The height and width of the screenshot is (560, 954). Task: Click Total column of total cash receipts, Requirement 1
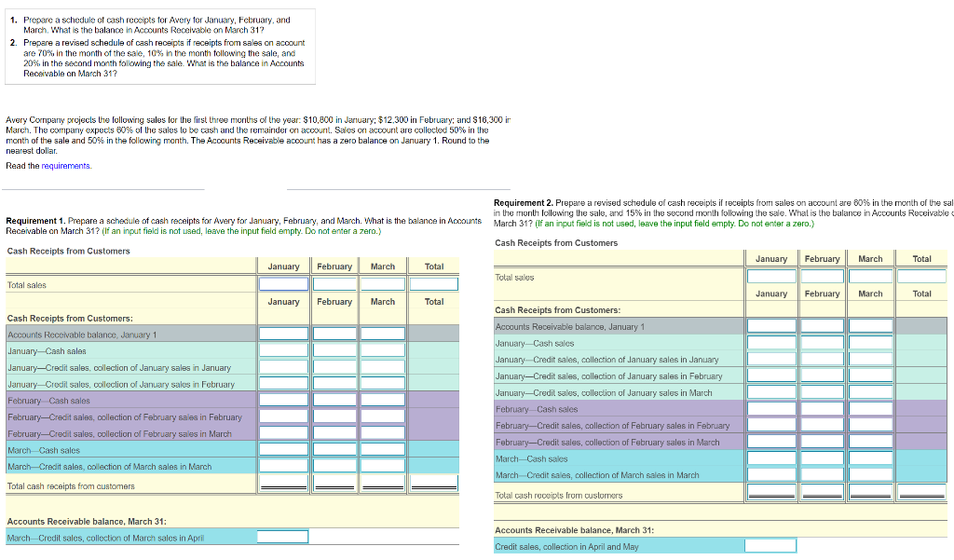(x=434, y=483)
